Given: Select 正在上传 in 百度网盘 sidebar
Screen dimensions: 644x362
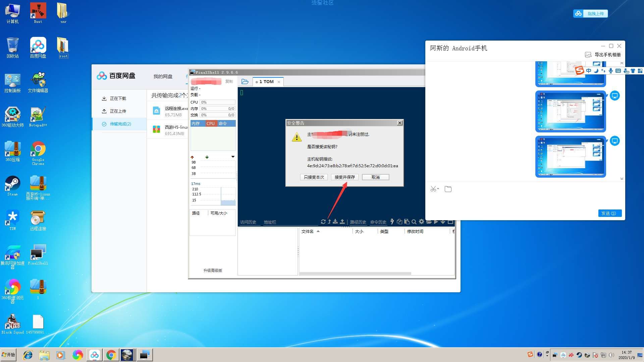Looking at the screenshot, I should click(x=119, y=111).
